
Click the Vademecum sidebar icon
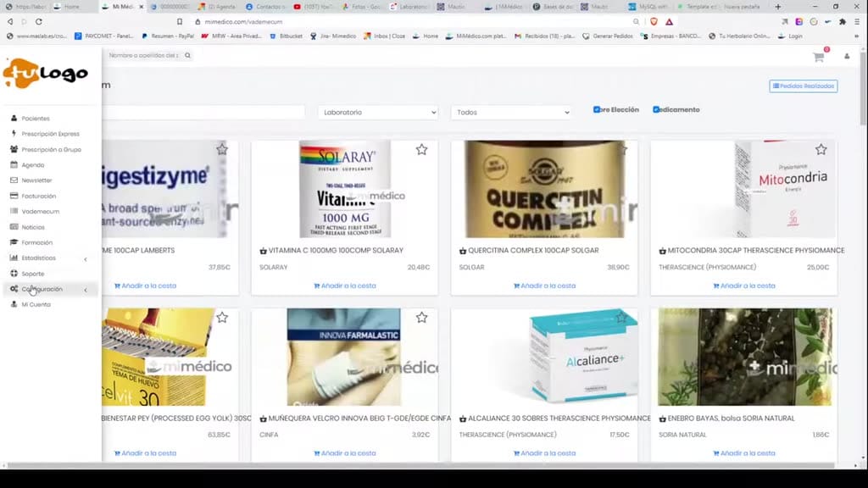[x=14, y=211]
